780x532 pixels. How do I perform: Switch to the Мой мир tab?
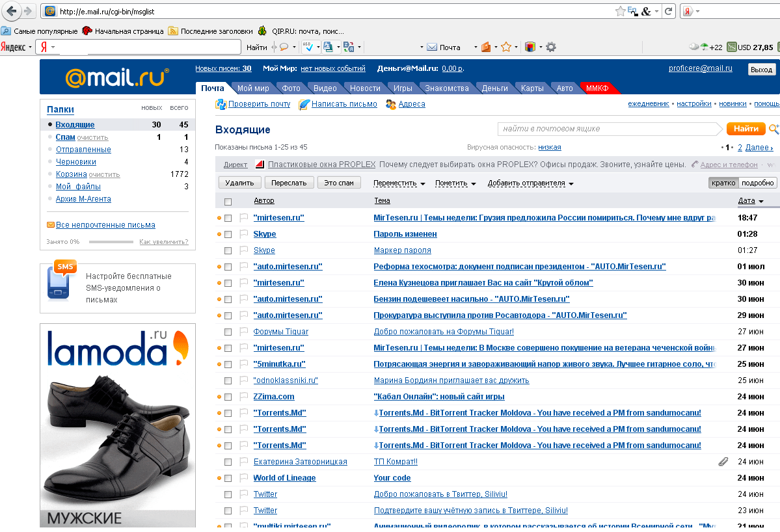(x=253, y=88)
